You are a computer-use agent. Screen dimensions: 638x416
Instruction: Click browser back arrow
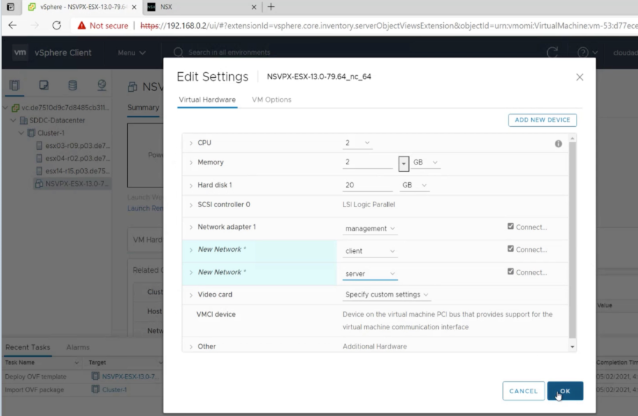coord(13,26)
